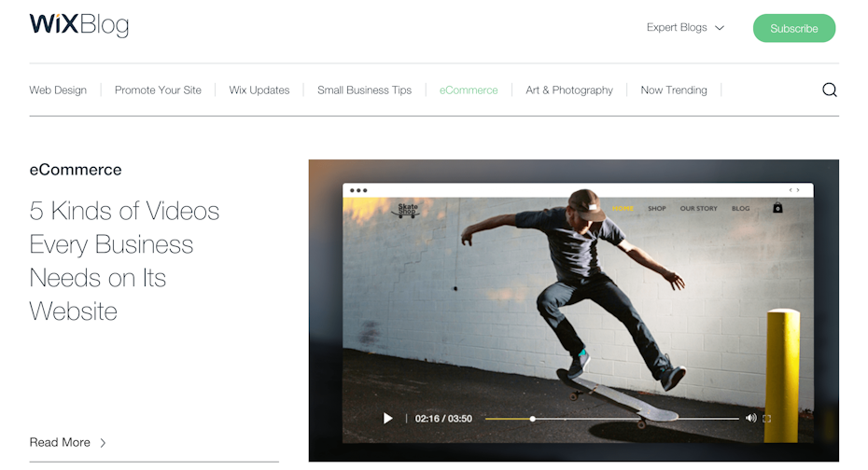868x470 pixels.
Task: Mute the video with the speaker icon
Action: point(750,418)
